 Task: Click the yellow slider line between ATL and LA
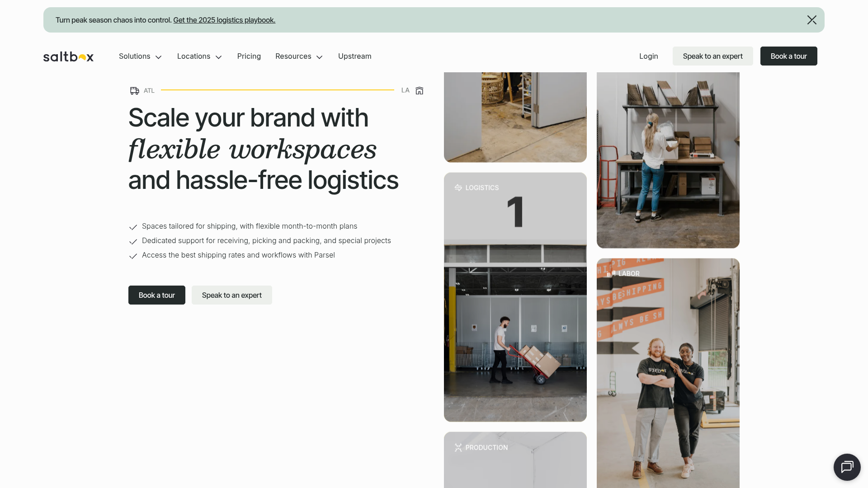pyautogui.click(x=278, y=89)
